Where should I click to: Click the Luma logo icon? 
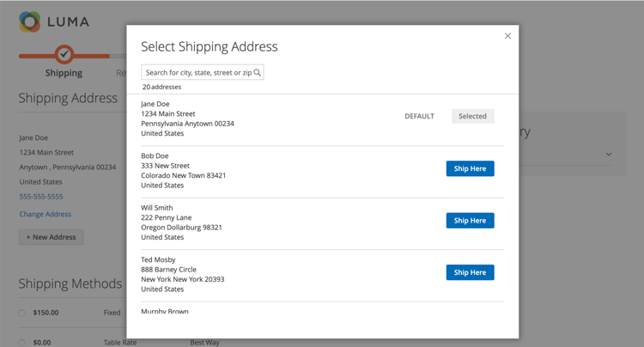coord(29,21)
